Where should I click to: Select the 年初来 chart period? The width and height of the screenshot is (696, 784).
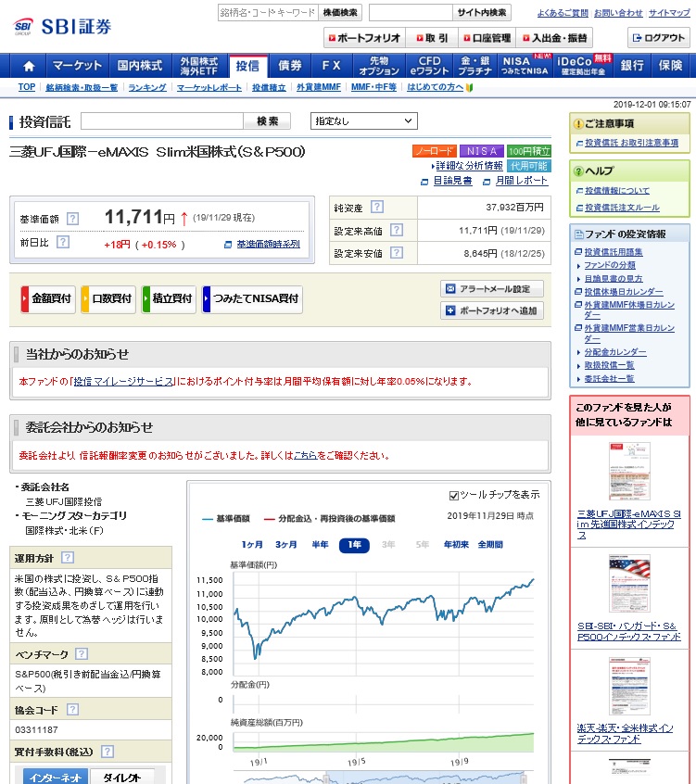(x=456, y=545)
